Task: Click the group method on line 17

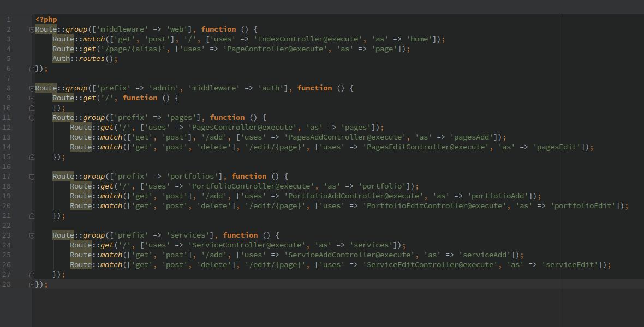Action: pos(94,177)
